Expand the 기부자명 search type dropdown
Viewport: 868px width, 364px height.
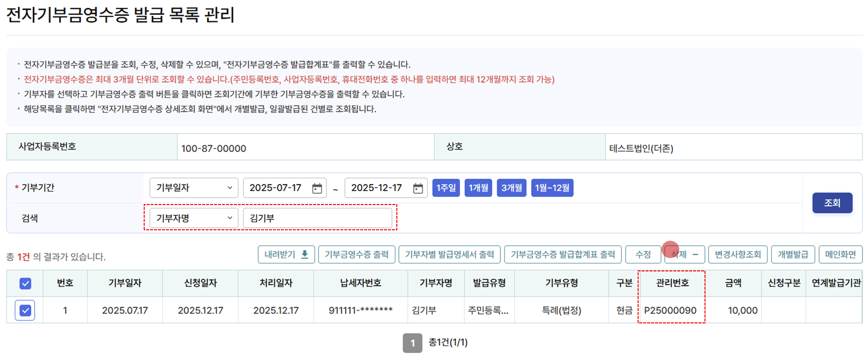(194, 218)
